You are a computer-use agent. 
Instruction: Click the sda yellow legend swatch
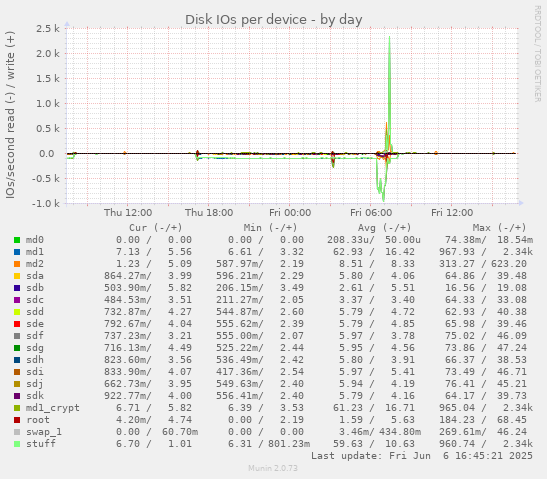[17, 276]
